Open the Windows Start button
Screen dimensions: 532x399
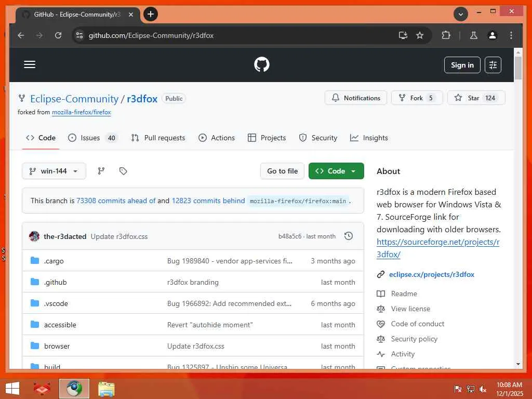pos(12,389)
